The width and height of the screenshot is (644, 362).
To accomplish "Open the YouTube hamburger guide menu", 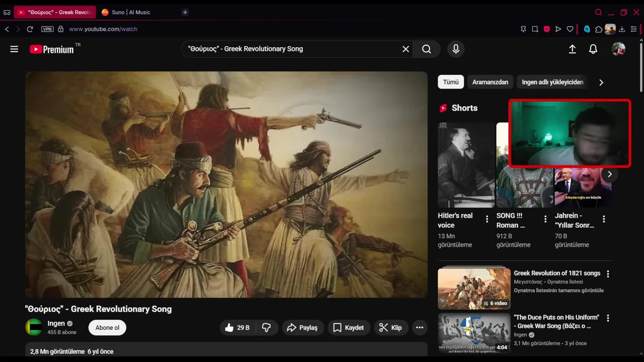I will tap(14, 49).
